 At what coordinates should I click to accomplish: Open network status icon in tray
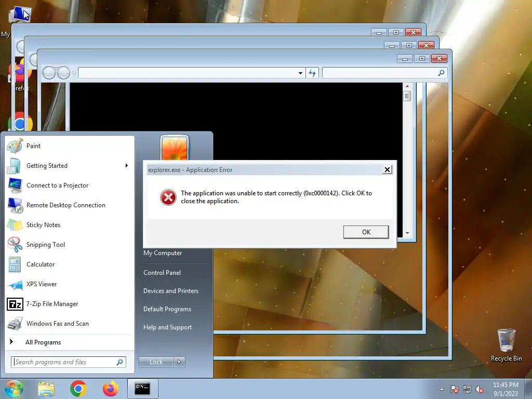click(467, 389)
